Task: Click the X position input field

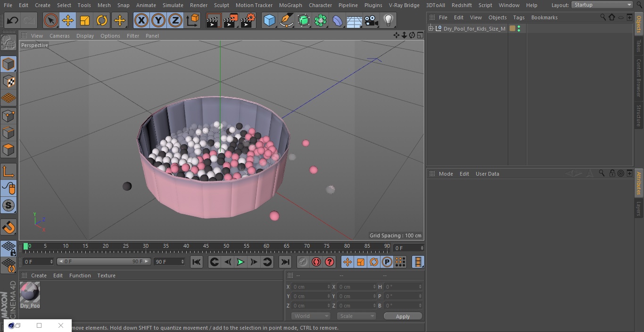Action: point(310,287)
